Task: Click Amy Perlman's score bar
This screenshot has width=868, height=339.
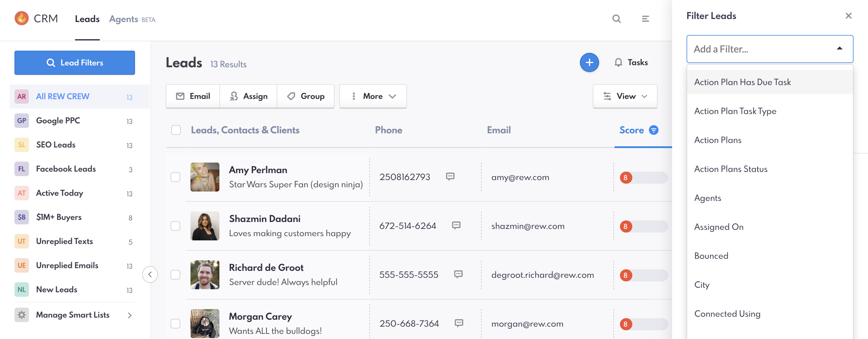Action: [643, 177]
